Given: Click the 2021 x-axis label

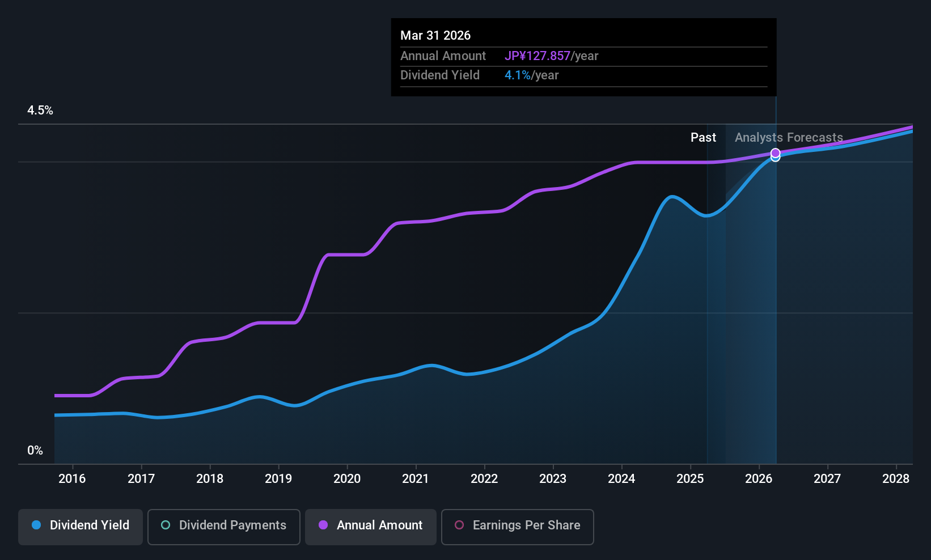Looking at the screenshot, I should click(416, 479).
